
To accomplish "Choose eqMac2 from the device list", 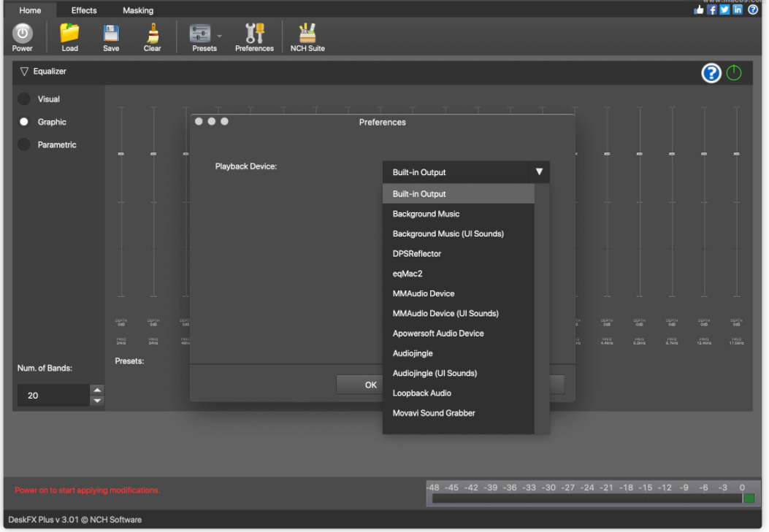I will pyautogui.click(x=408, y=274).
